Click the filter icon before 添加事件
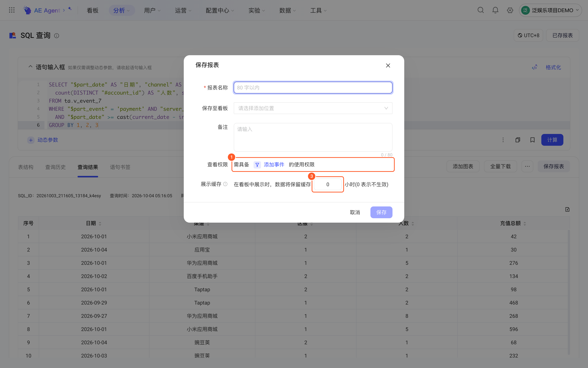 coord(257,165)
